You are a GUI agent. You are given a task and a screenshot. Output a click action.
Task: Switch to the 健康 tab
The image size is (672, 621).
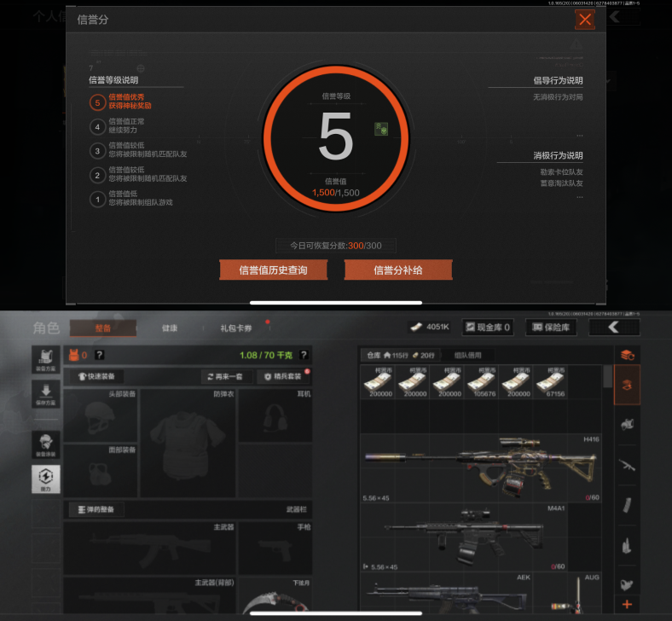pyautogui.click(x=170, y=328)
